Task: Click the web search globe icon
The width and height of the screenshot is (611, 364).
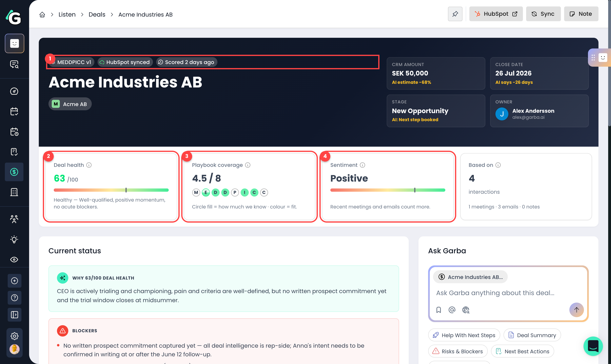Action: click(466, 310)
